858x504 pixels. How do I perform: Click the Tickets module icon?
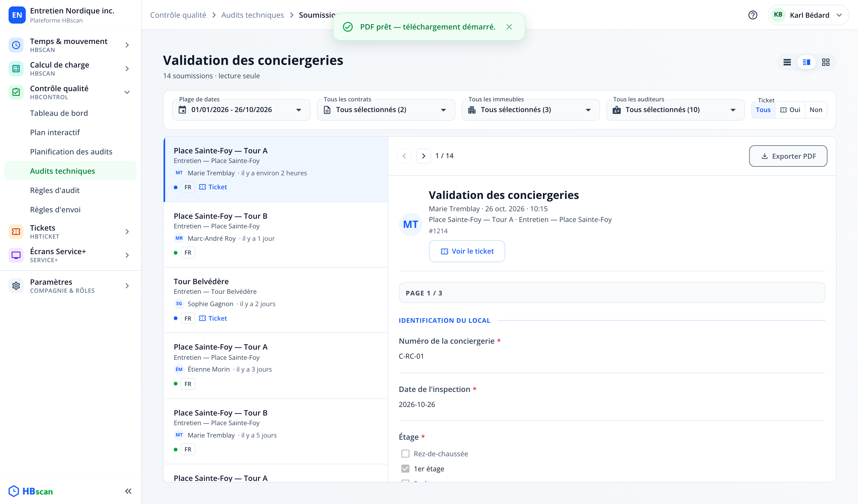coord(16,232)
